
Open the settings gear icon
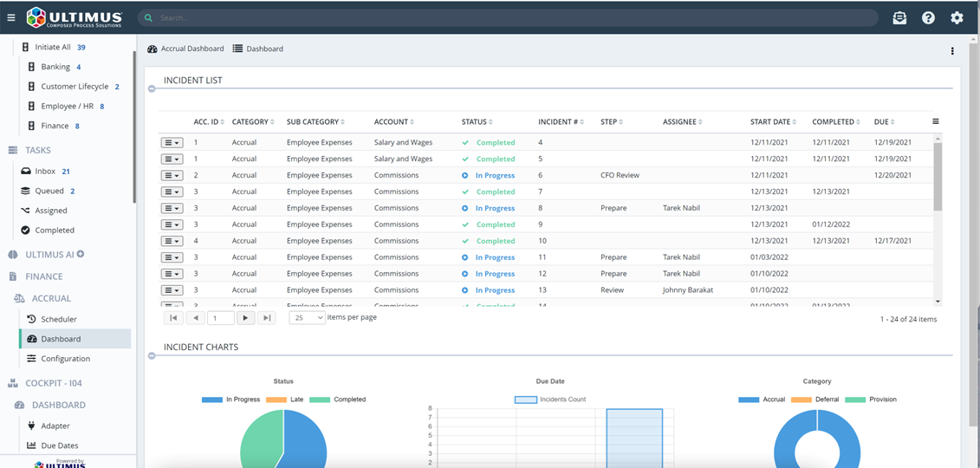pos(957,18)
